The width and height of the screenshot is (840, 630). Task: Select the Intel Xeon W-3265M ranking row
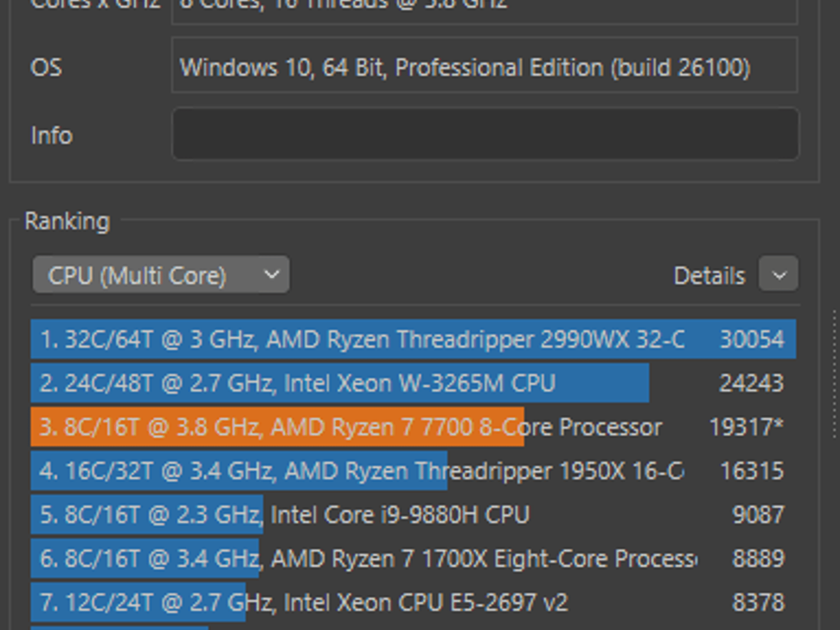click(x=413, y=383)
